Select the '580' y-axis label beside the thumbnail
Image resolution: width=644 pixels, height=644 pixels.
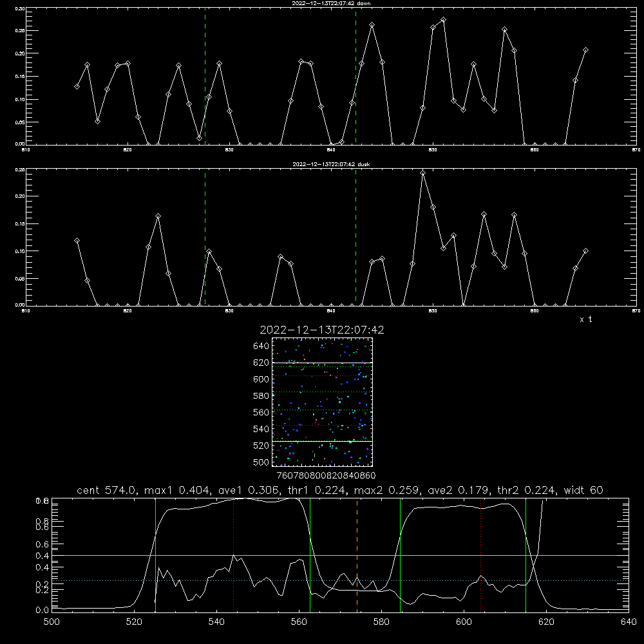point(261,396)
